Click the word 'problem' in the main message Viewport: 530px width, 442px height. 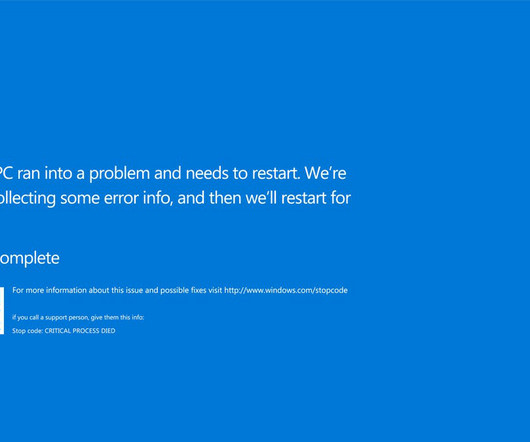coord(119,174)
